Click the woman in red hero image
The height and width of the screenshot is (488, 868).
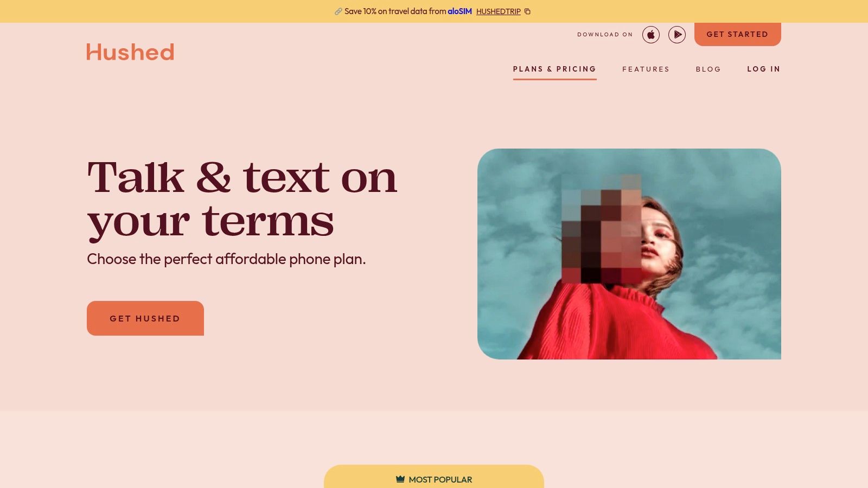pos(629,254)
